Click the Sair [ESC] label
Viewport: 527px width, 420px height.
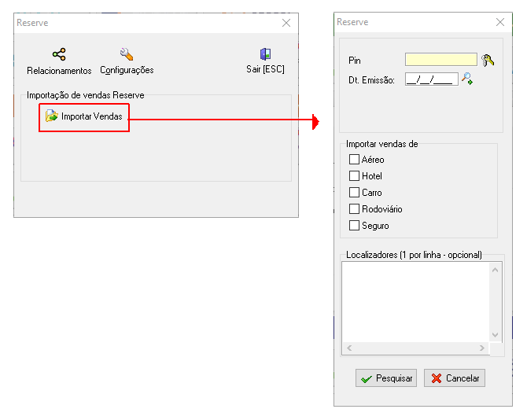coord(265,69)
